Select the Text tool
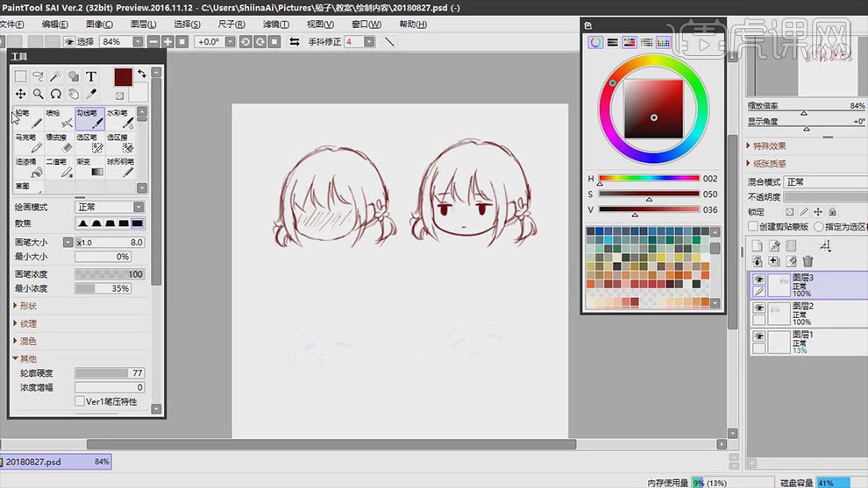The width and height of the screenshot is (868, 488). 91,76
